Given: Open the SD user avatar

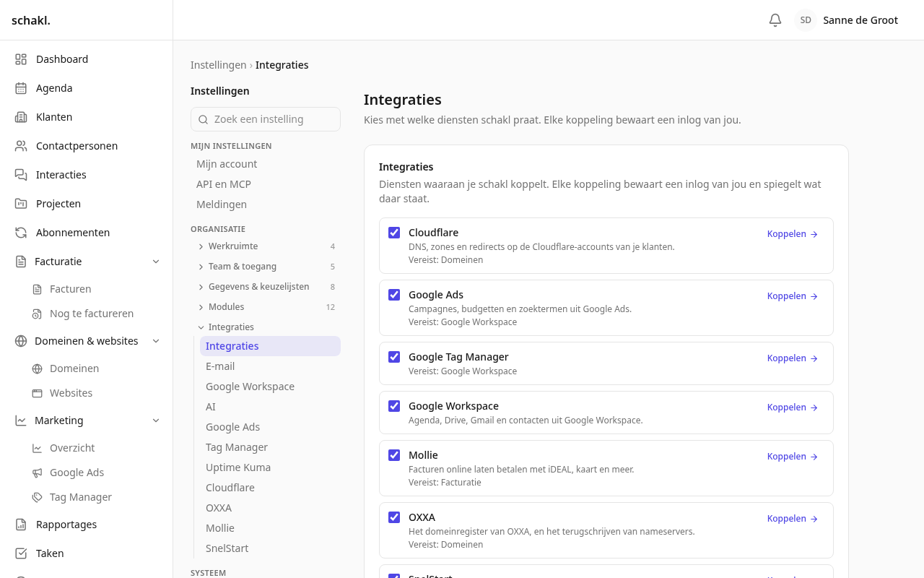Looking at the screenshot, I should point(806,20).
